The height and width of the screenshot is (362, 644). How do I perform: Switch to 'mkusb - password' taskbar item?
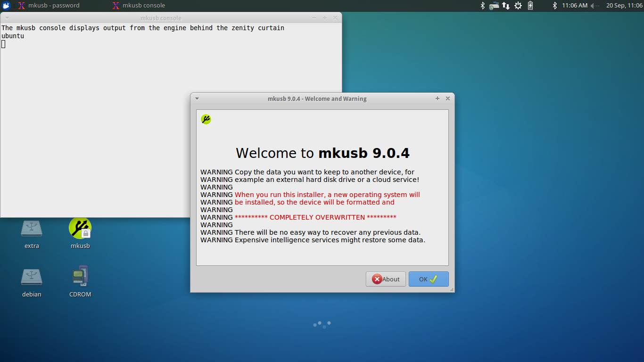click(49, 6)
